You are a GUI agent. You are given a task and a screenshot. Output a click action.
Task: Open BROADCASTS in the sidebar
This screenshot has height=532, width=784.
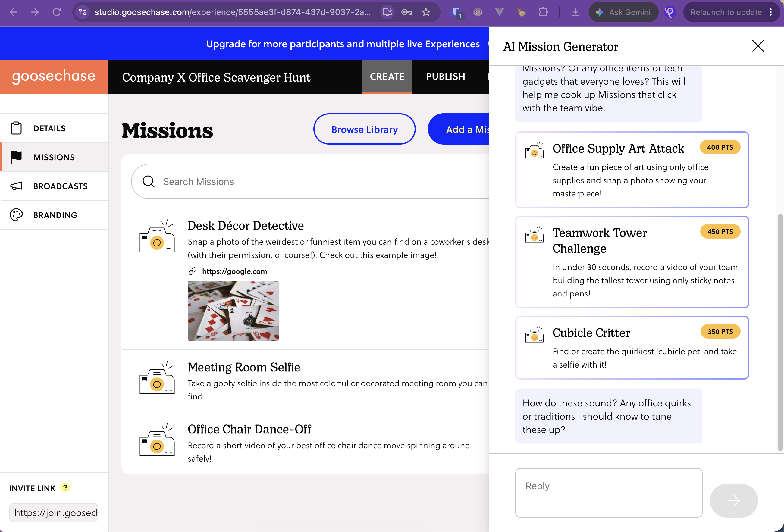(x=54, y=186)
